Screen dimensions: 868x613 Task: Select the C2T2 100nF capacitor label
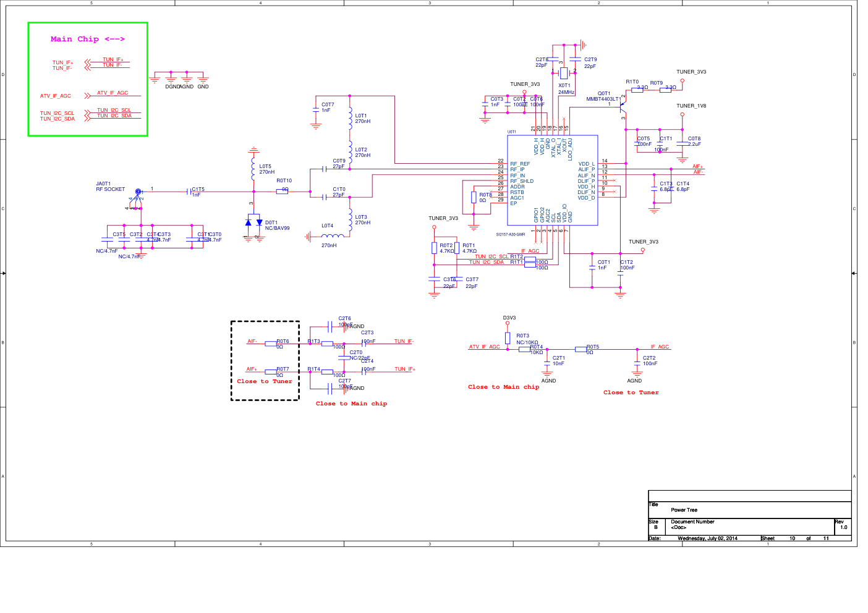click(650, 361)
